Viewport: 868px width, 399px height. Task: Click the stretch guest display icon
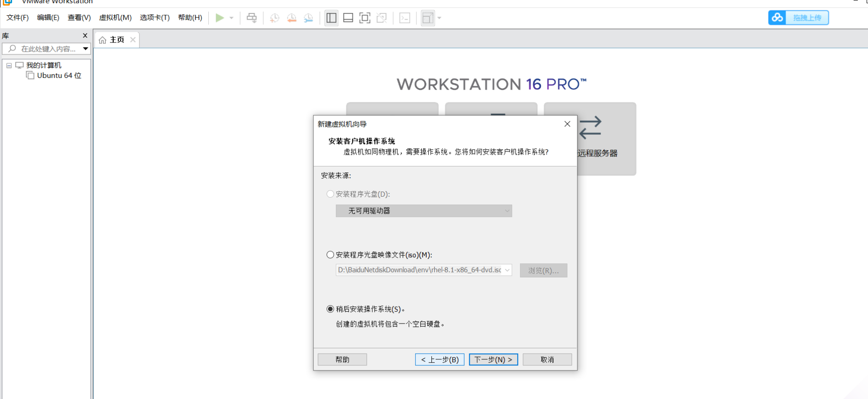tap(428, 18)
